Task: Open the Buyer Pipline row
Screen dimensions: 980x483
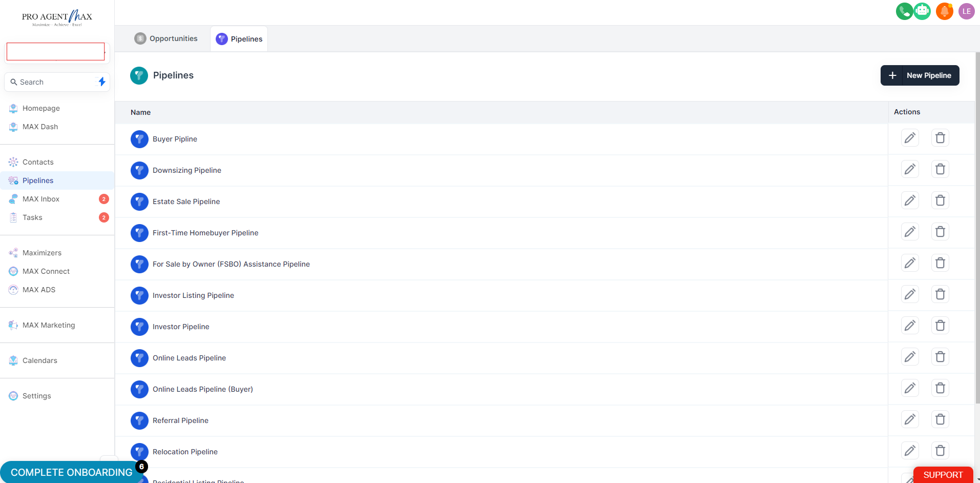Action: click(x=502, y=139)
